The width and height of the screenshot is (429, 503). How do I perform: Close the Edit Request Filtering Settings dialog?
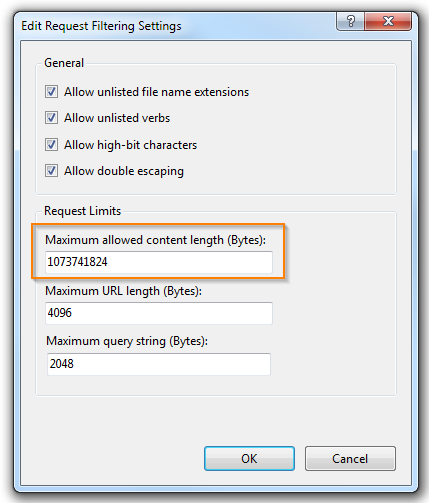pyautogui.click(x=388, y=21)
